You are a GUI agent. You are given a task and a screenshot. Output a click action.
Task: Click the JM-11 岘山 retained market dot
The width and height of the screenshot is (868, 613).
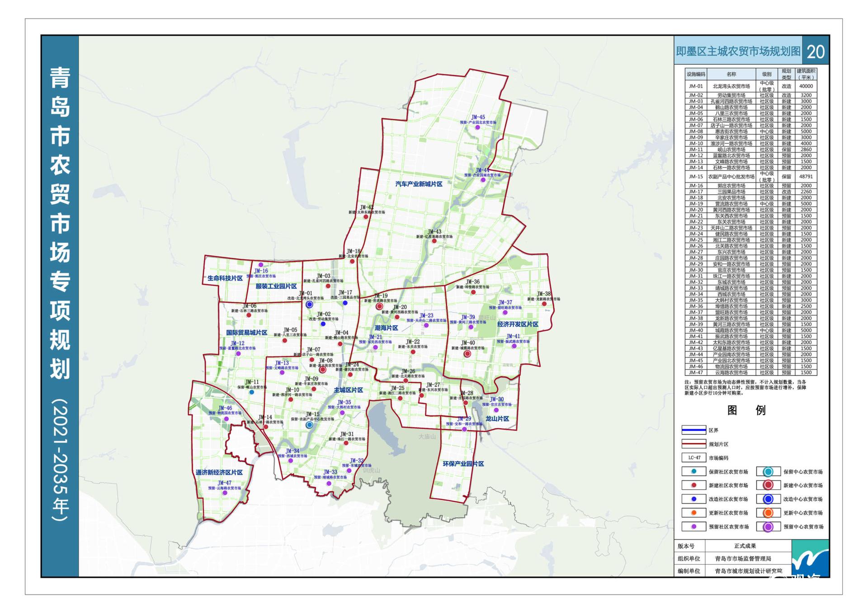tap(252, 392)
